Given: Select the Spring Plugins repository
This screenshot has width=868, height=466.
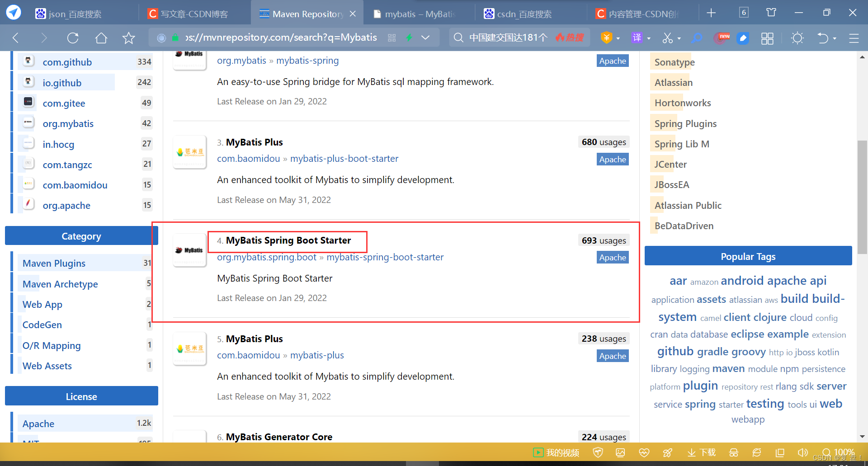Looking at the screenshot, I should 685,123.
